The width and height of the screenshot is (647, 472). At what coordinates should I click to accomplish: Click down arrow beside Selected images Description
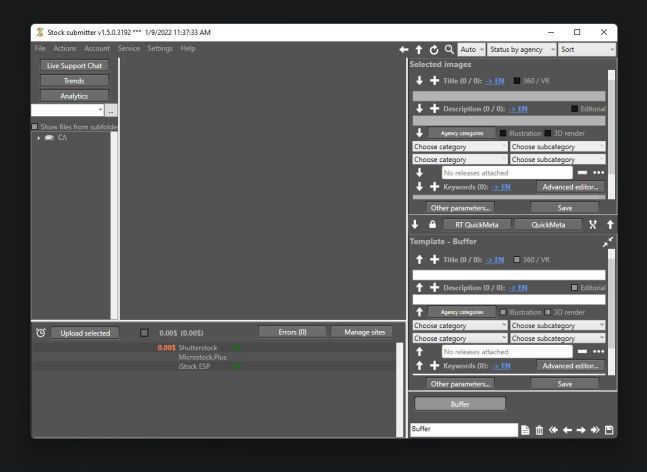coord(420,109)
